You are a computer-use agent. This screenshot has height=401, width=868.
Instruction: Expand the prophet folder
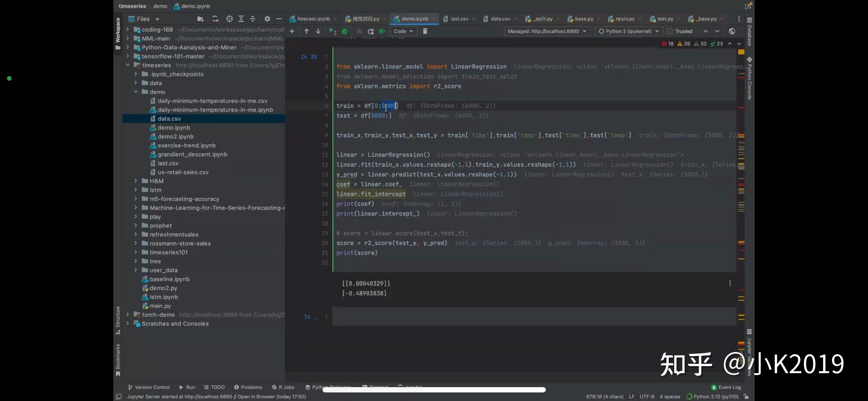[x=136, y=226]
